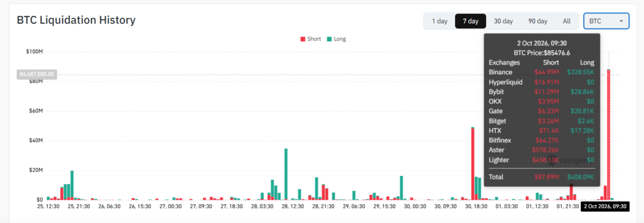Viewport: 644px width, 223px height.
Task: Click the $40M y-axis label
Action: tap(35, 141)
